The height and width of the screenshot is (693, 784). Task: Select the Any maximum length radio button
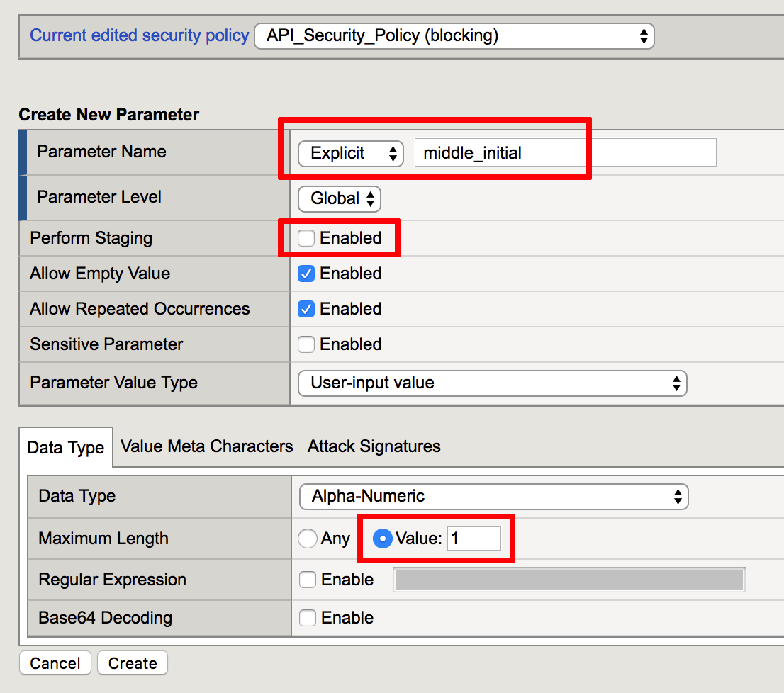coord(308,539)
